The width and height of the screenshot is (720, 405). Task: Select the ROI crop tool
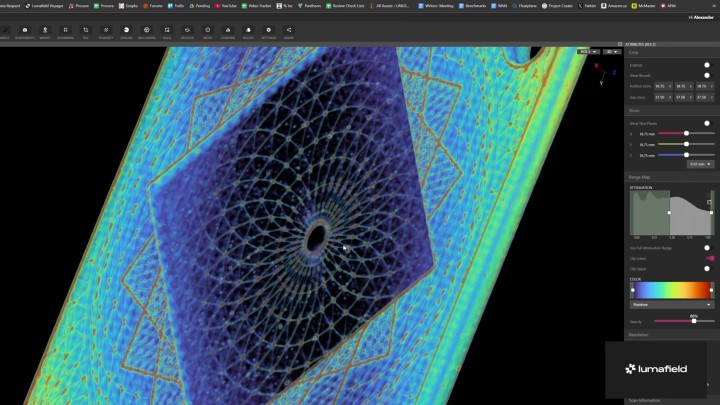86,30
